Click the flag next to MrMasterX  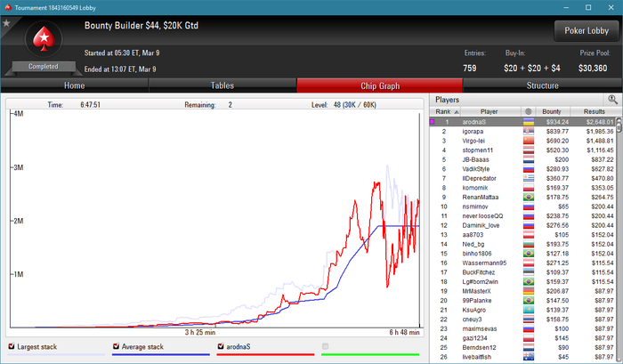529,291
